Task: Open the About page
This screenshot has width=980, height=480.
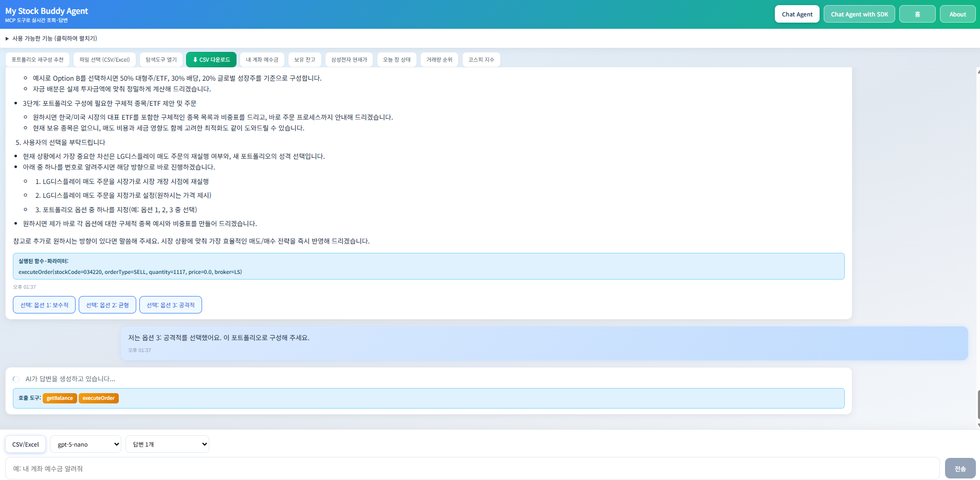Action: [957, 14]
